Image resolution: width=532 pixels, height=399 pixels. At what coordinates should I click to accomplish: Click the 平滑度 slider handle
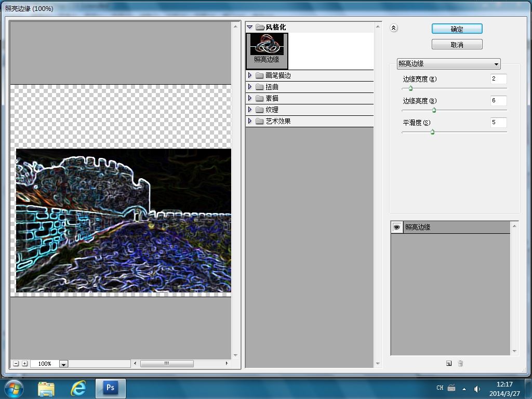pos(432,131)
